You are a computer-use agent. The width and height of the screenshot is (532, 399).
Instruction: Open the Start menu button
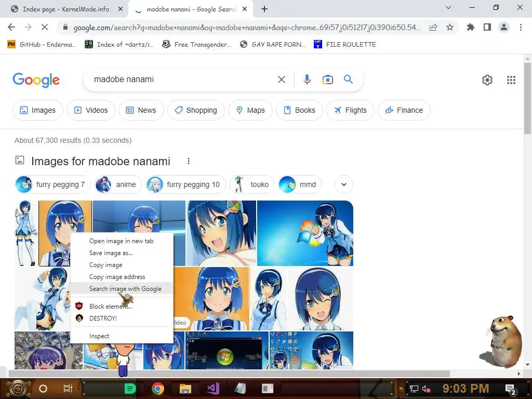tap(18, 389)
